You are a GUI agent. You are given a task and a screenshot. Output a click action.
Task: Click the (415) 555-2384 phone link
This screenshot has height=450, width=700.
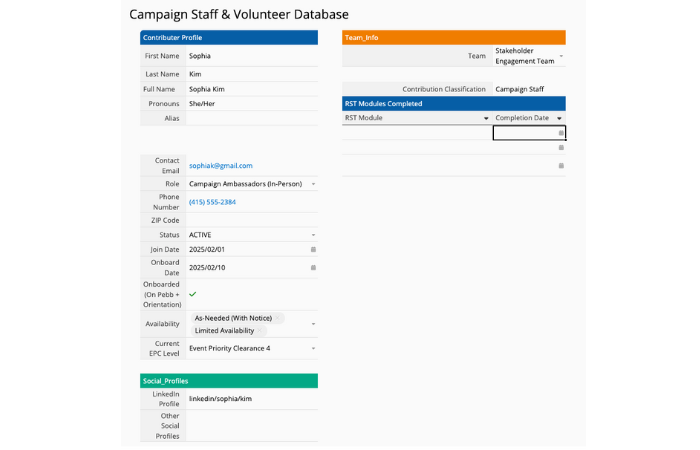pyautogui.click(x=212, y=202)
